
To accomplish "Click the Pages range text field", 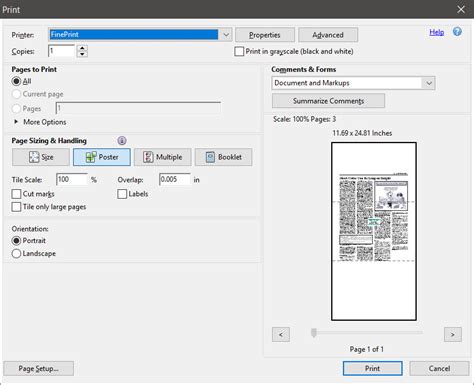I will (x=138, y=108).
